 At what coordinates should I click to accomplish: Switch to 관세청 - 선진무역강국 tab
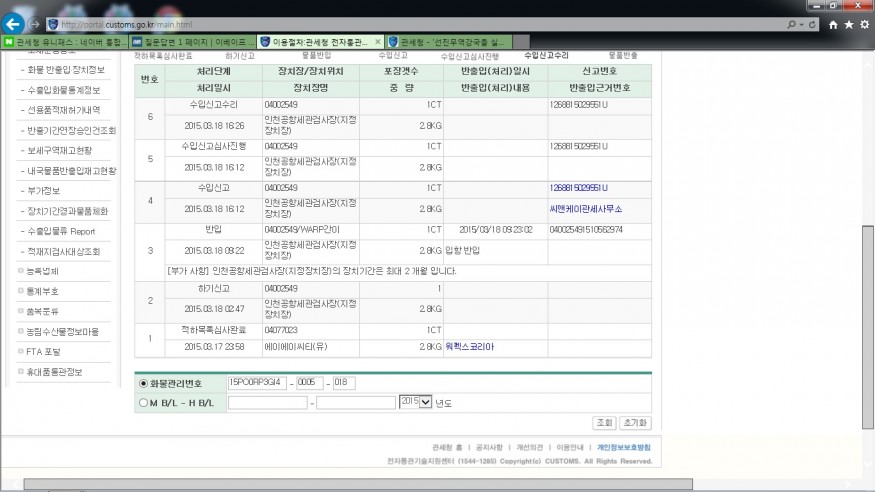[449, 42]
